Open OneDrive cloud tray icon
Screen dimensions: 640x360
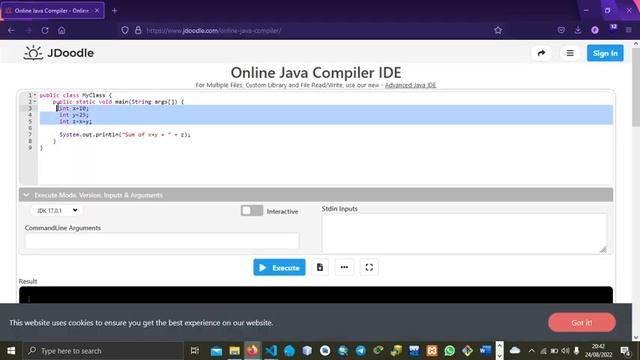tap(515, 351)
